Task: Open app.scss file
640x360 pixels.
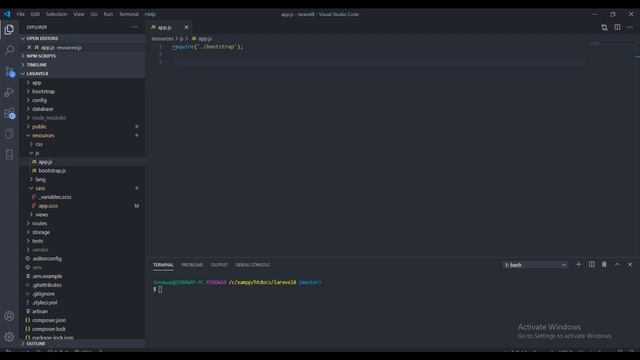Action: tap(82, 206)
